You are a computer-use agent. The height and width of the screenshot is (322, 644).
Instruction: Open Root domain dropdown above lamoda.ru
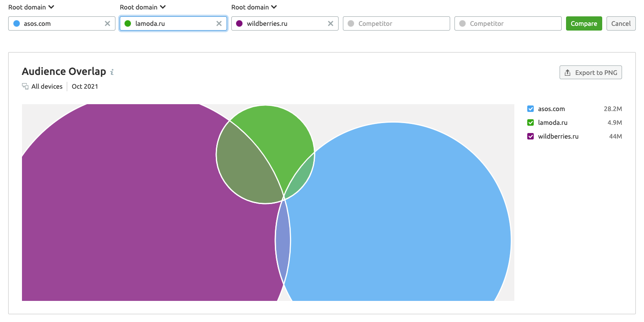click(x=143, y=7)
